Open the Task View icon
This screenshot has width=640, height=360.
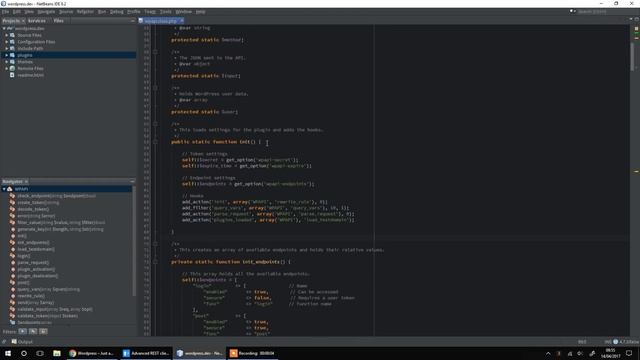click(x=40, y=353)
